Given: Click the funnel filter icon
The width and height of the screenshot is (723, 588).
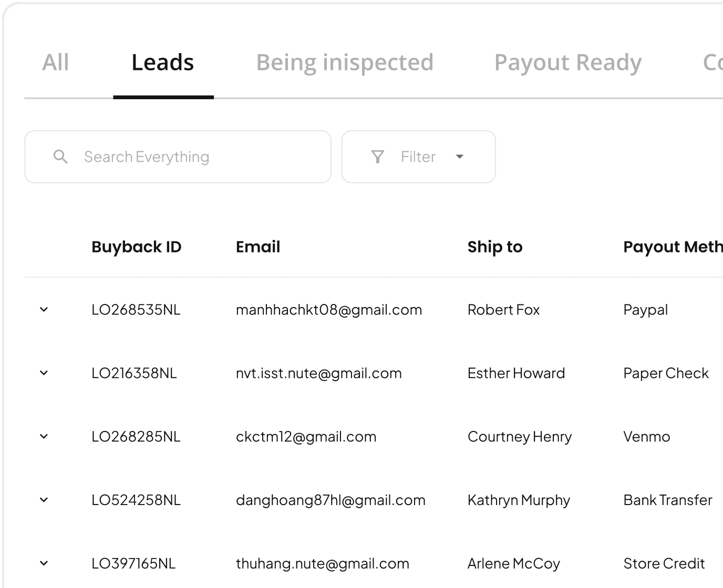Looking at the screenshot, I should click(x=377, y=156).
